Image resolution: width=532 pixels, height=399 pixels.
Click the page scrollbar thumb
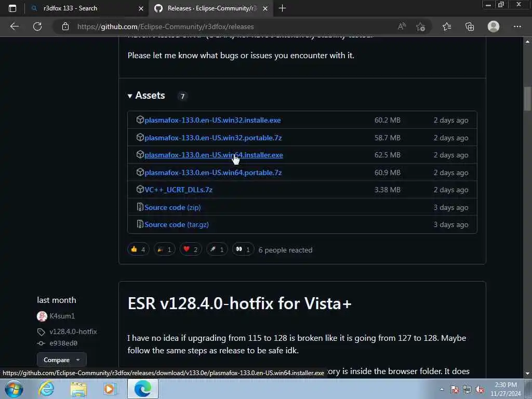click(527, 98)
